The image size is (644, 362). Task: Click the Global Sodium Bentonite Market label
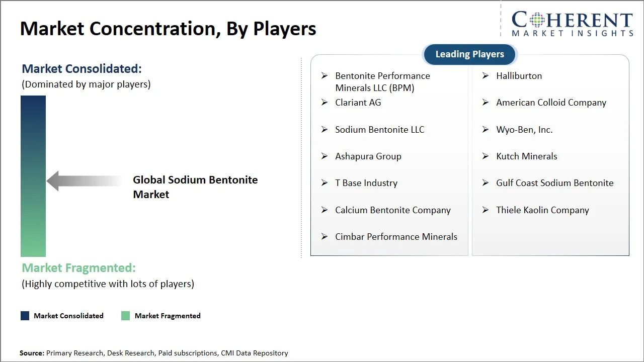[x=195, y=187]
